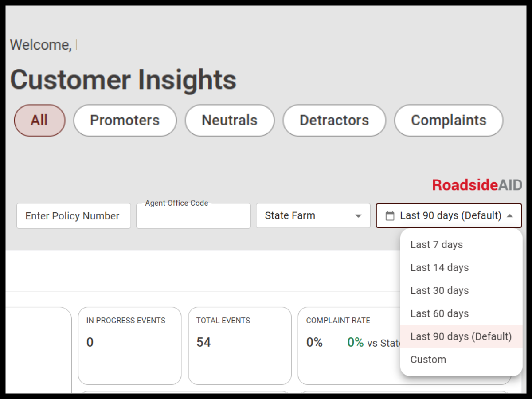Choose Last 14 days from the list

tap(439, 267)
